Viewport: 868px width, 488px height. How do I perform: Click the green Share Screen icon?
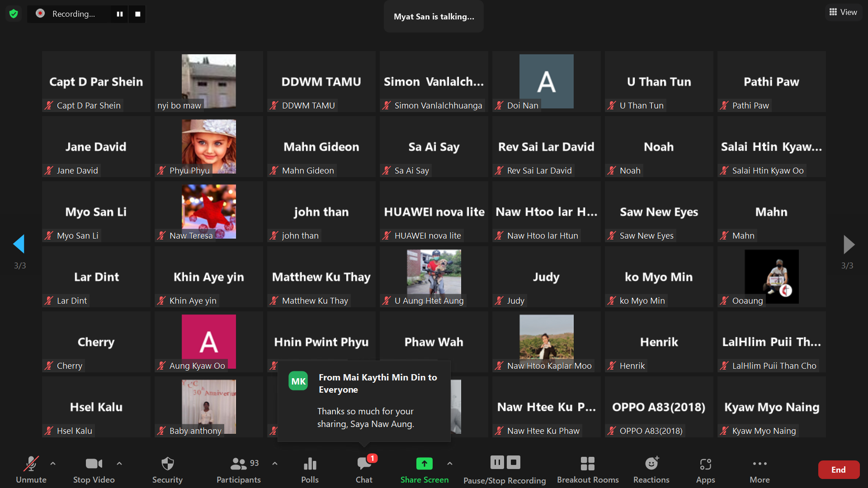[x=424, y=464]
